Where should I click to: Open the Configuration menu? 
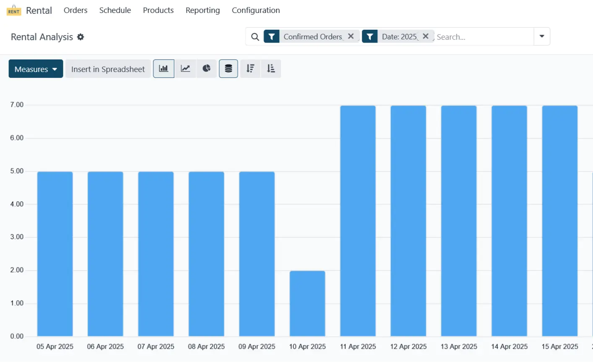pos(256,10)
